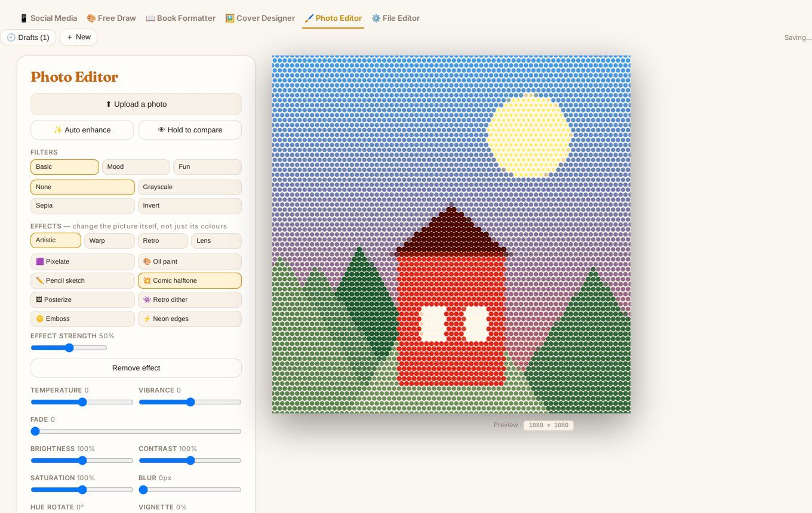The image size is (812, 513).
Task: Adjust the Contrast slider
Action: tap(190, 461)
